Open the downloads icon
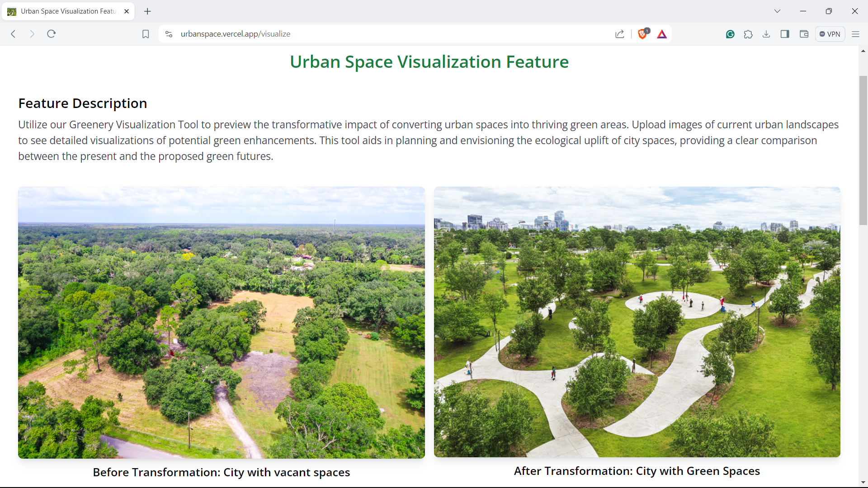This screenshot has width=868, height=488. pyautogui.click(x=766, y=34)
